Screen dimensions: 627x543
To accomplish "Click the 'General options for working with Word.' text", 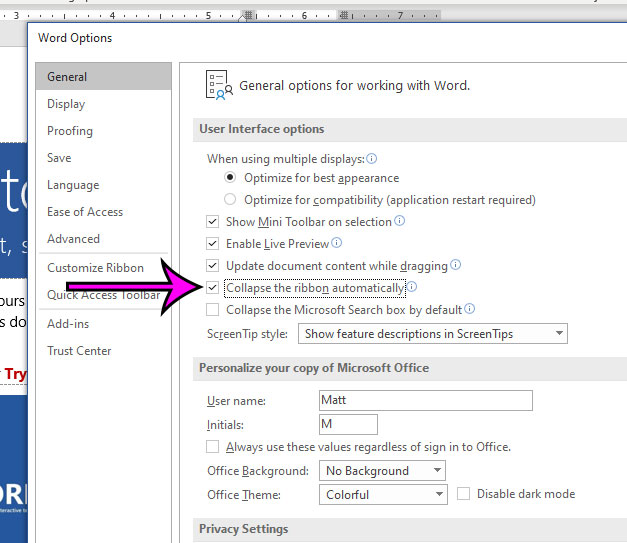I will [x=354, y=85].
